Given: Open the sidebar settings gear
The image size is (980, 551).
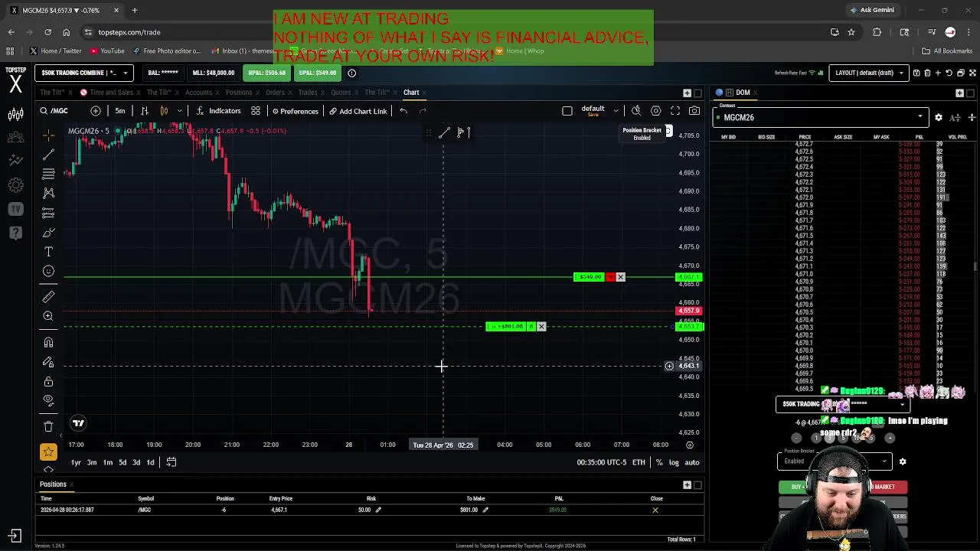Looking at the screenshot, I should [x=15, y=185].
